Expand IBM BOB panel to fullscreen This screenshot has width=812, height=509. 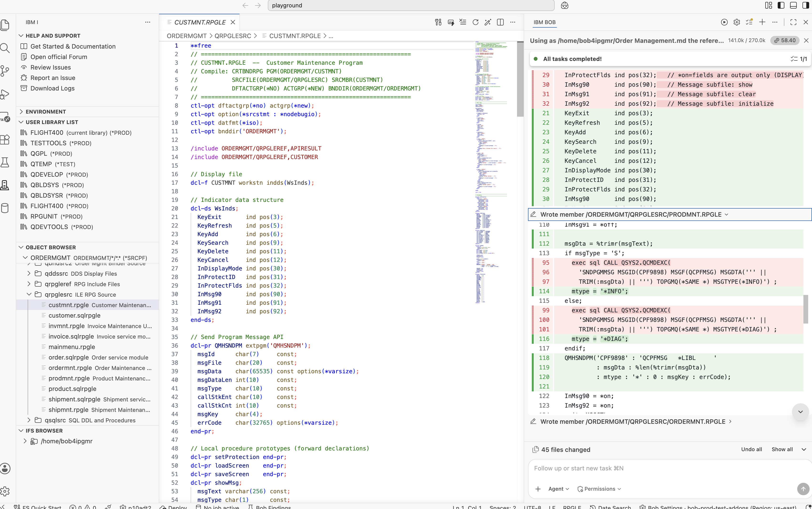793,22
